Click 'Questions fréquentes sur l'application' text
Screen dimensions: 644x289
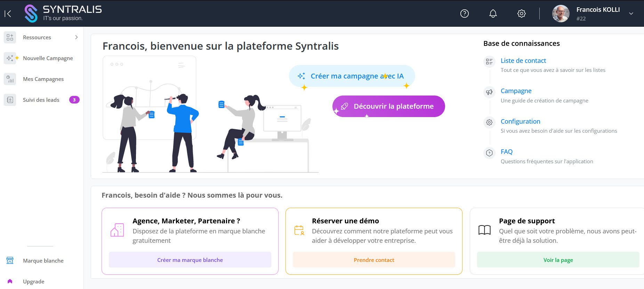547,162
